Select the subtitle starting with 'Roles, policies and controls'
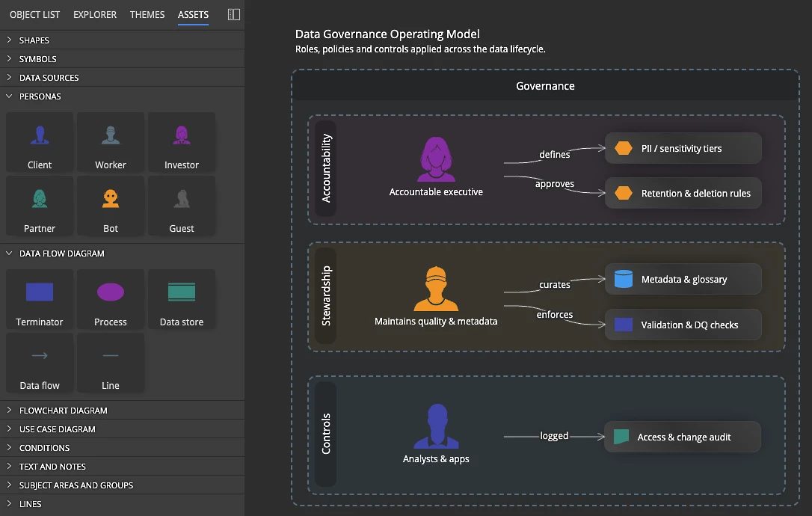 pyautogui.click(x=420, y=49)
